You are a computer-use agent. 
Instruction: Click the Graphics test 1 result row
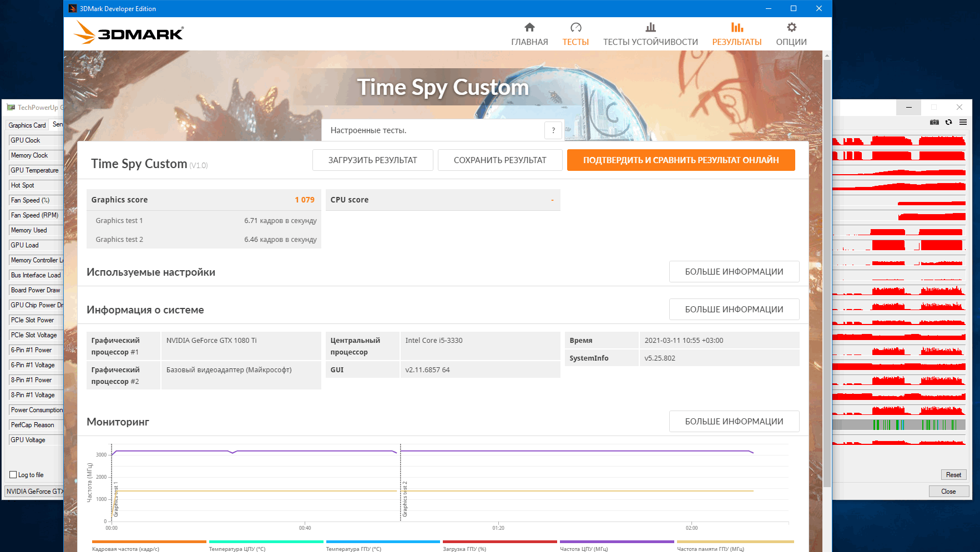tap(204, 220)
